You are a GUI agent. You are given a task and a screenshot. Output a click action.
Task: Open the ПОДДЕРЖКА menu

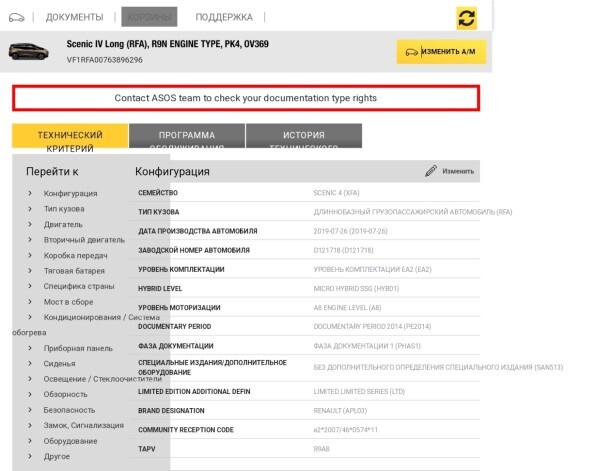click(x=224, y=17)
